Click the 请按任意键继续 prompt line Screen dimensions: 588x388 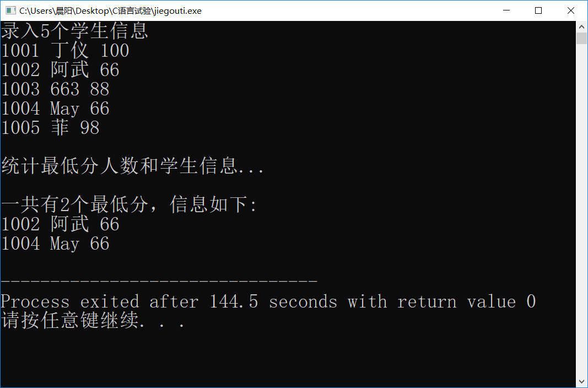tap(93, 321)
